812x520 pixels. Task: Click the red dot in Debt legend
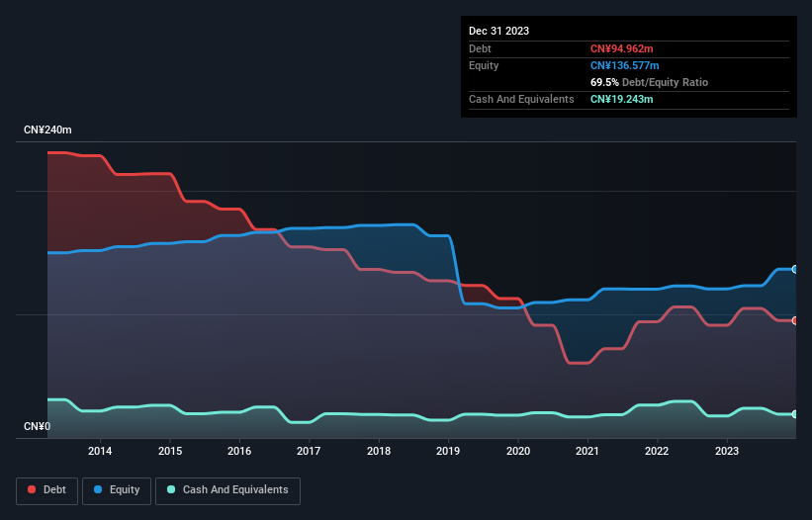33,490
